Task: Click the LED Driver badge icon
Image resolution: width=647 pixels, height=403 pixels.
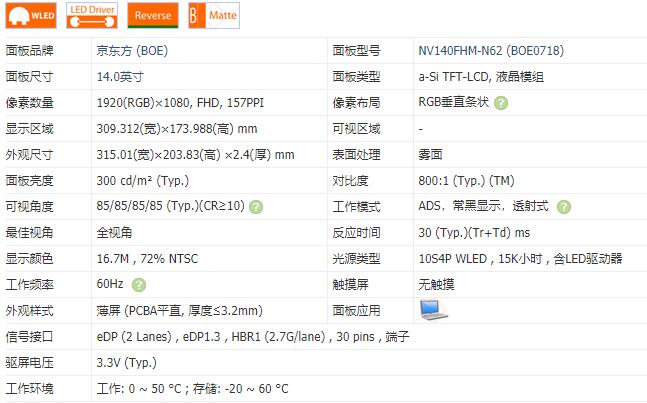Action: click(x=92, y=16)
